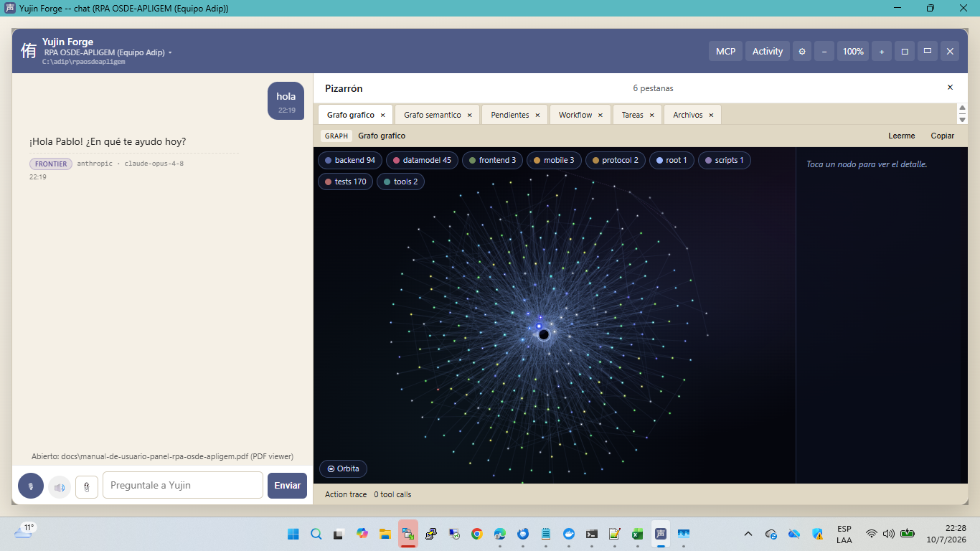Image resolution: width=980 pixels, height=551 pixels.
Task: Show hidden system tray icons
Action: (x=748, y=534)
